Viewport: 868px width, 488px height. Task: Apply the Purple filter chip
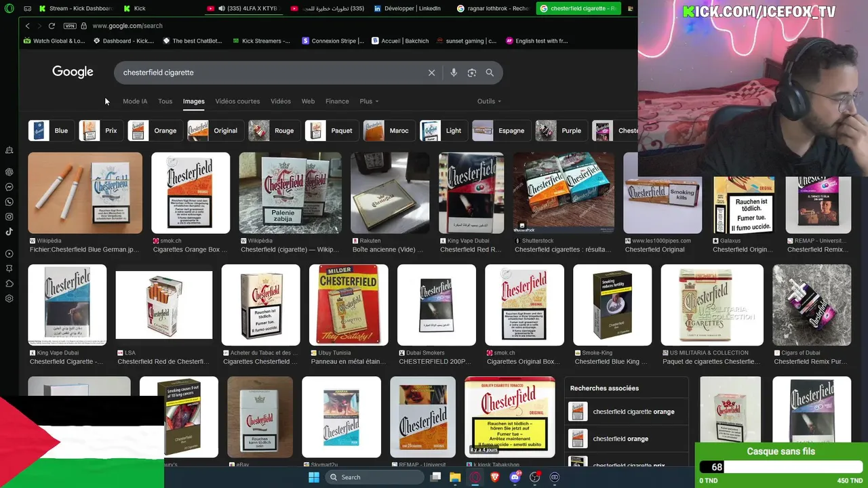pyautogui.click(x=561, y=130)
